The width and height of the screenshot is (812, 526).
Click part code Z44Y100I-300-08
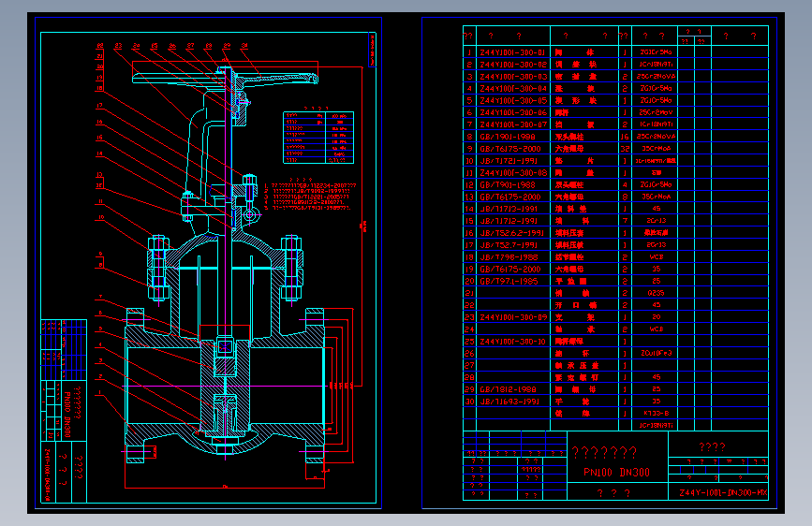point(512,173)
